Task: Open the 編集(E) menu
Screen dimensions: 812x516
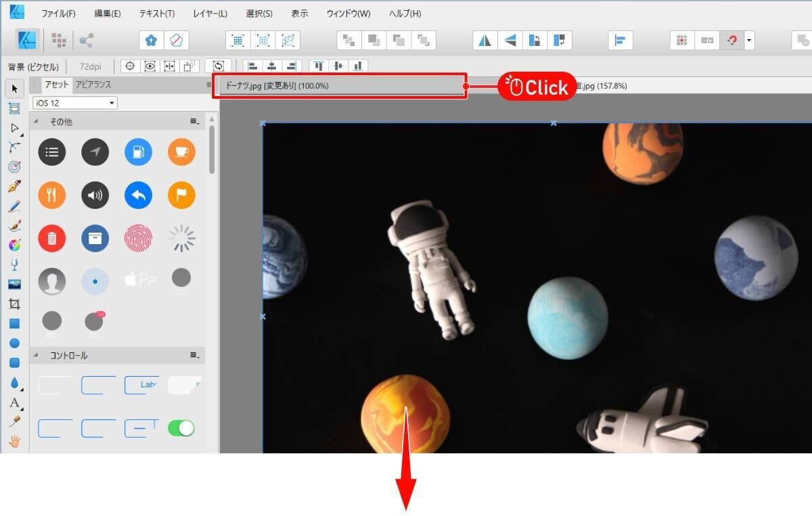Action: pyautogui.click(x=108, y=14)
